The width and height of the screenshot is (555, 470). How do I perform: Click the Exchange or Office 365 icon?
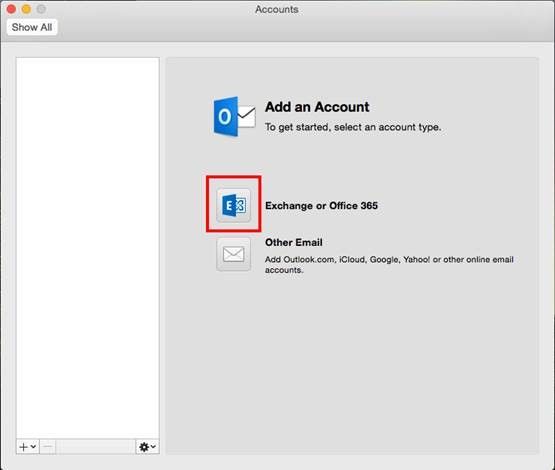(x=234, y=205)
